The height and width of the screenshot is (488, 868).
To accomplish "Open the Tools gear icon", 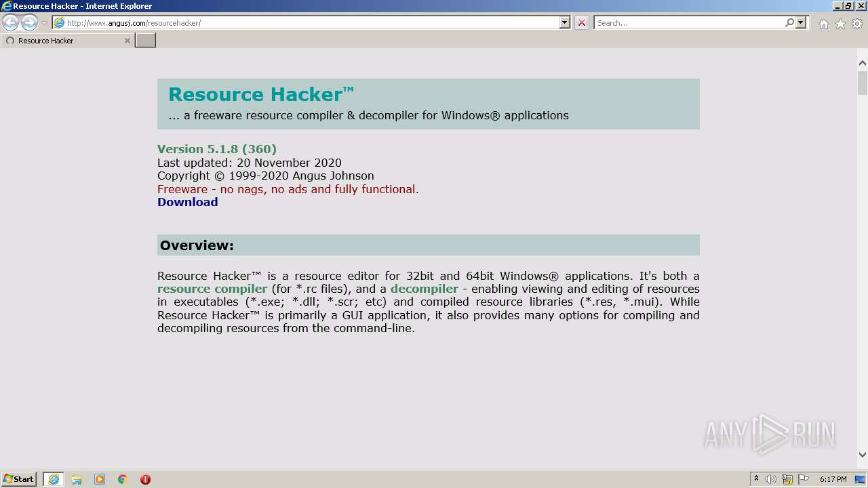I will point(857,24).
